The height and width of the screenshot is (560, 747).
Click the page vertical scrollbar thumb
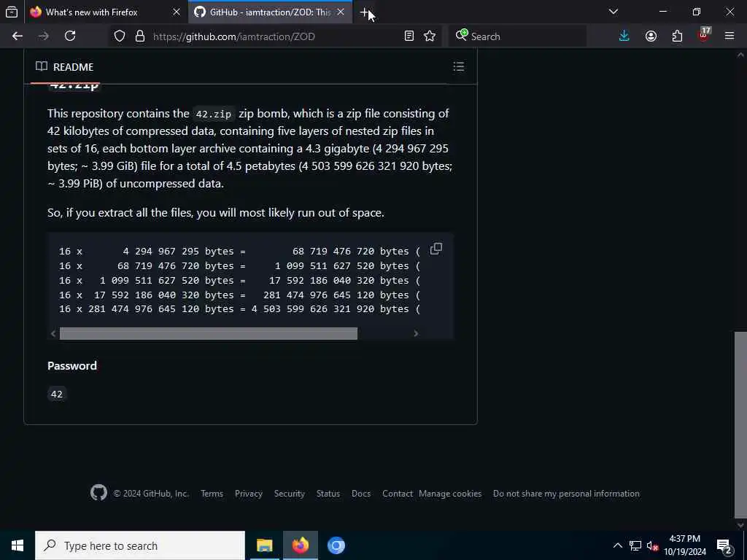(740, 424)
